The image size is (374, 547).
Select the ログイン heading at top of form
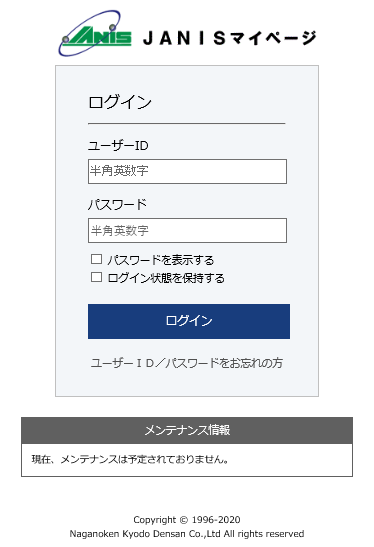point(120,102)
